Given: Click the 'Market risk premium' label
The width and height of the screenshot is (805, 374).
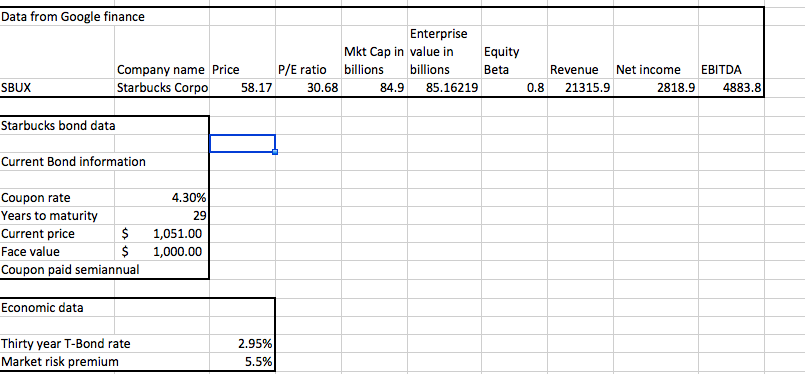Looking at the screenshot, I should click(x=60, y=362).
